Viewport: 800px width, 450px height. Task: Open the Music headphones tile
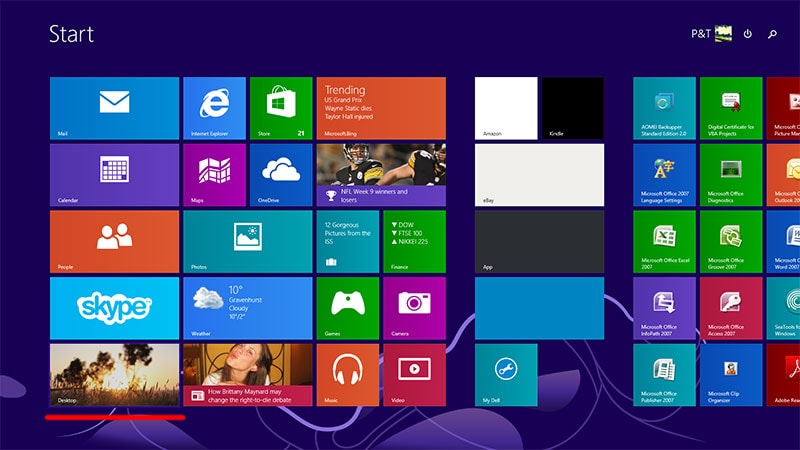coord(347,374)
